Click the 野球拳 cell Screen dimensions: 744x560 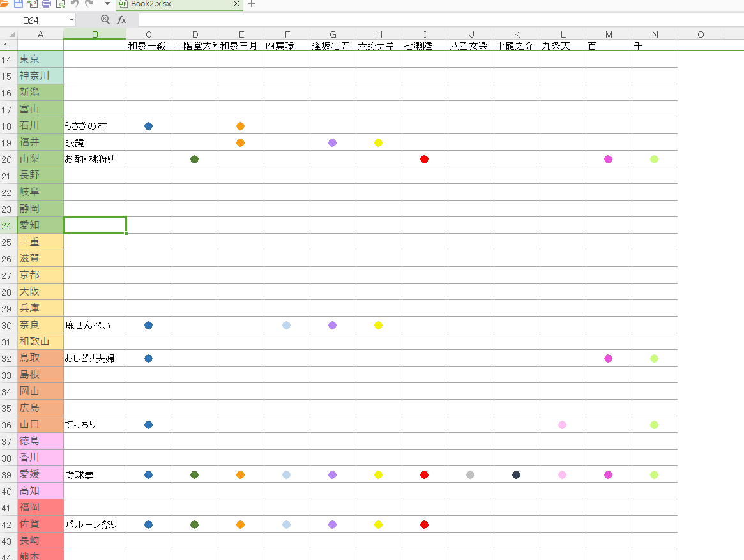(95, 474)
